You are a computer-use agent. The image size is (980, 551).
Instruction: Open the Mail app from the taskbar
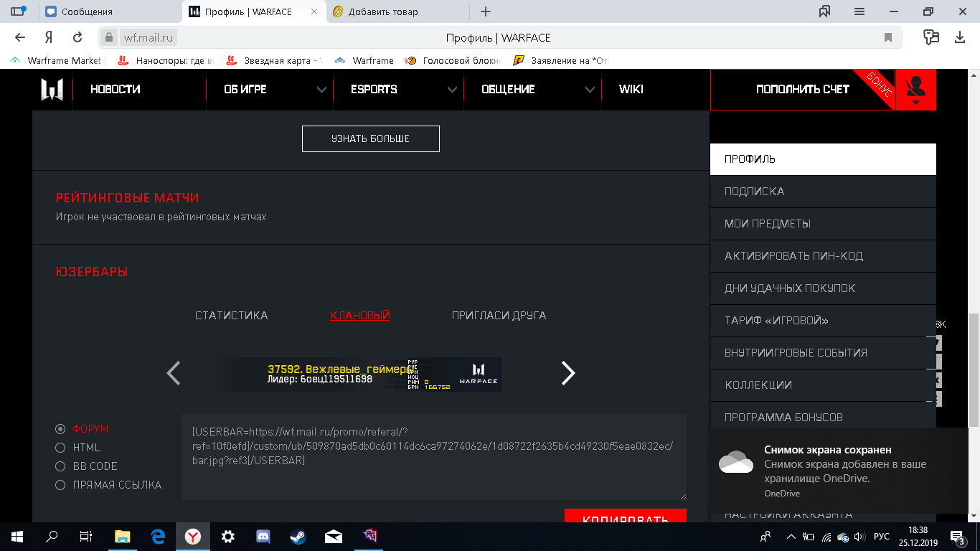coord(333,537)
